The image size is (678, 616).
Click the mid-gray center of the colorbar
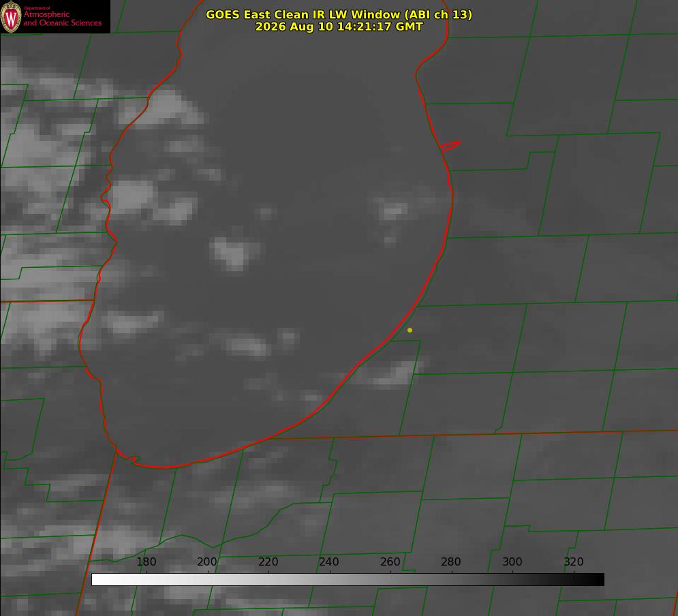pos(348,580)
